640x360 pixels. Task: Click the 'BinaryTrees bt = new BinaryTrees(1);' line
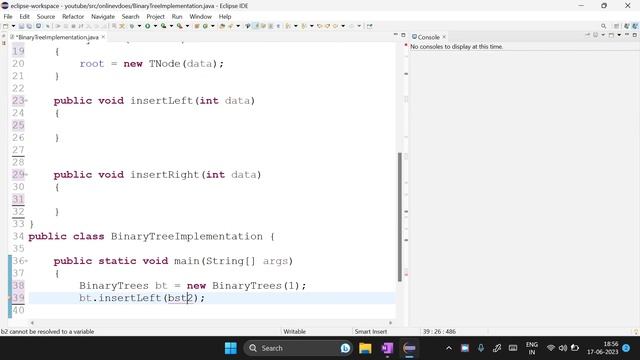click(192, 285)
